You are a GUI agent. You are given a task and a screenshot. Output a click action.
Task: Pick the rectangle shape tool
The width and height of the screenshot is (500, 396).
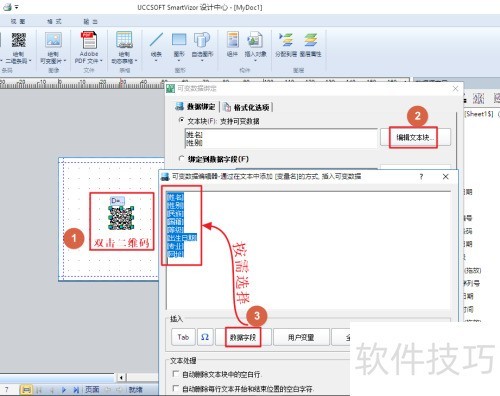click(x=179, y=39)
